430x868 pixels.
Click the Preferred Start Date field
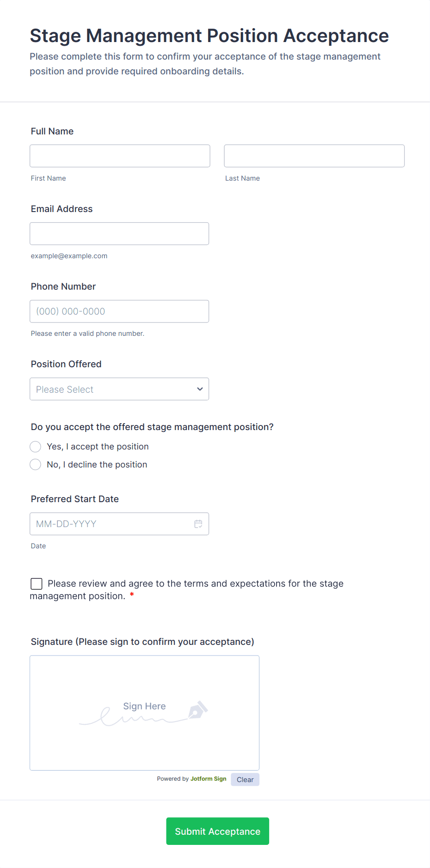click(111, 524)
